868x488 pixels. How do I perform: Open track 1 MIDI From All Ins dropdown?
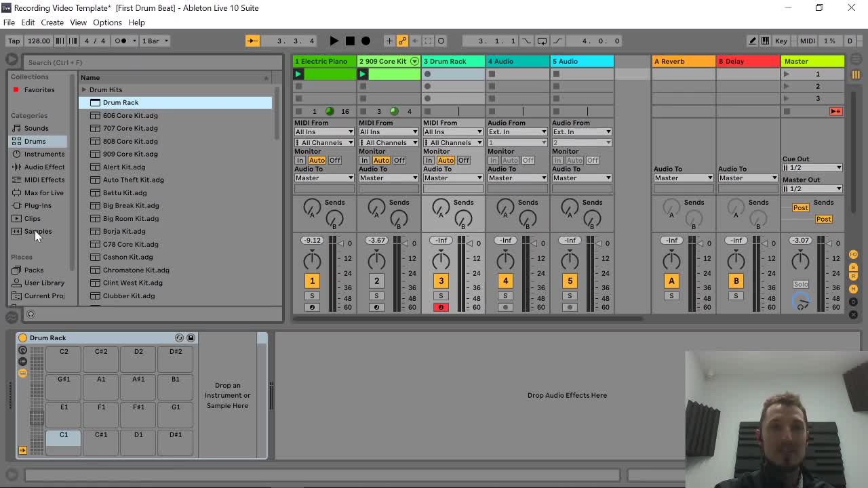324,132
